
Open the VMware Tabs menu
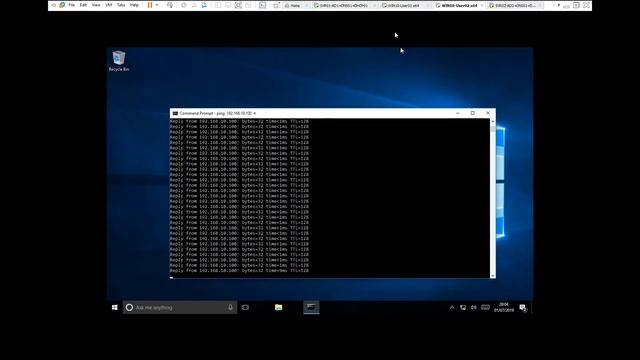click(x=121, y=5)
